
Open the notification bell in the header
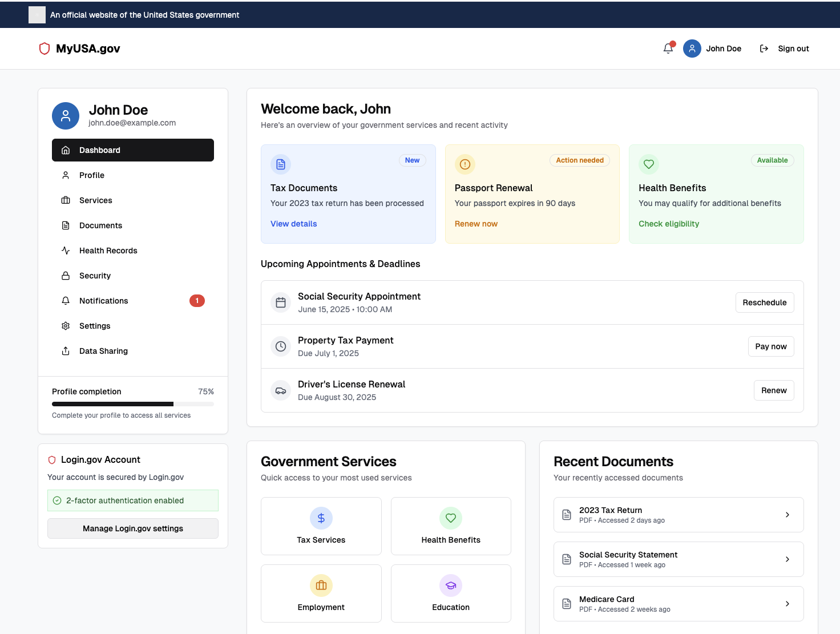click(x=668, y=49)
